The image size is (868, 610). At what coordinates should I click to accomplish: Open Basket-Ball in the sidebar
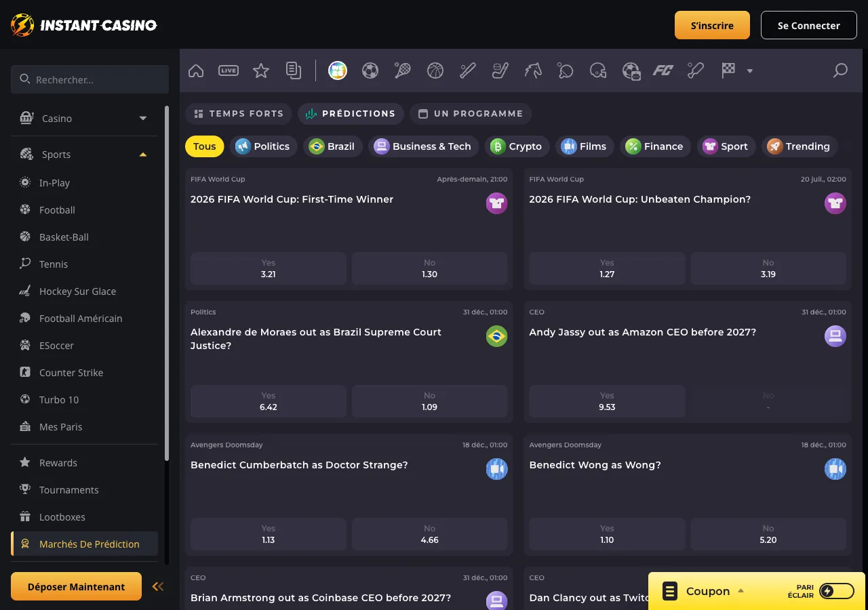pyautogui.click(x=84, y=237)
